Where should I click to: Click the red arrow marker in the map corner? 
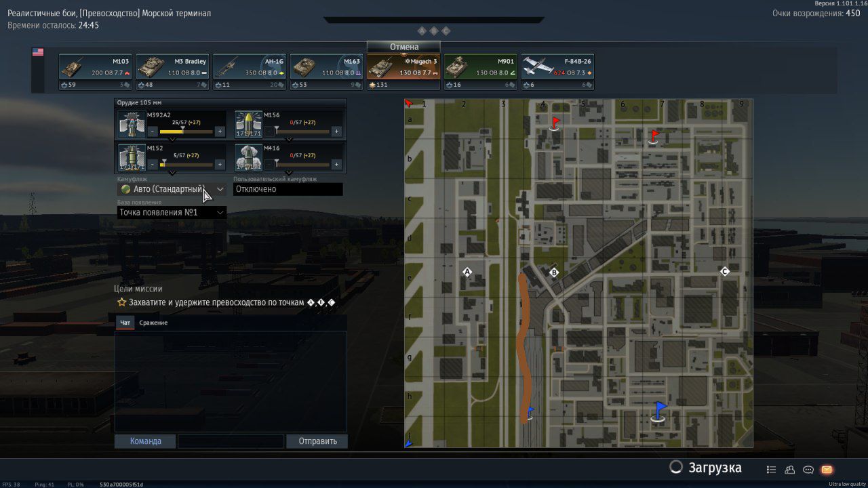[408, 104]
